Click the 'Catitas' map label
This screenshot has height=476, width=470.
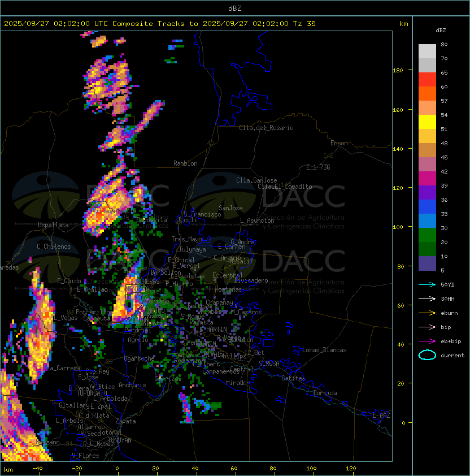point(293,378)
